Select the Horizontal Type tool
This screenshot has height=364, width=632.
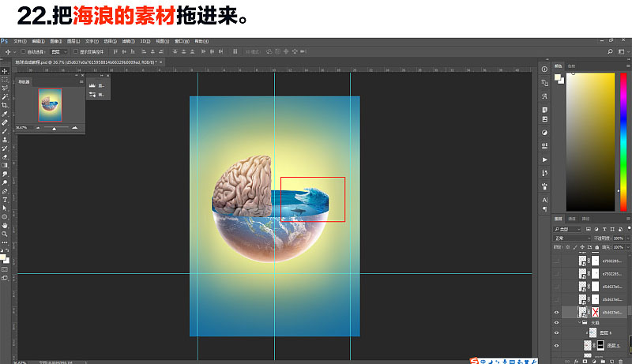[5, 200]
